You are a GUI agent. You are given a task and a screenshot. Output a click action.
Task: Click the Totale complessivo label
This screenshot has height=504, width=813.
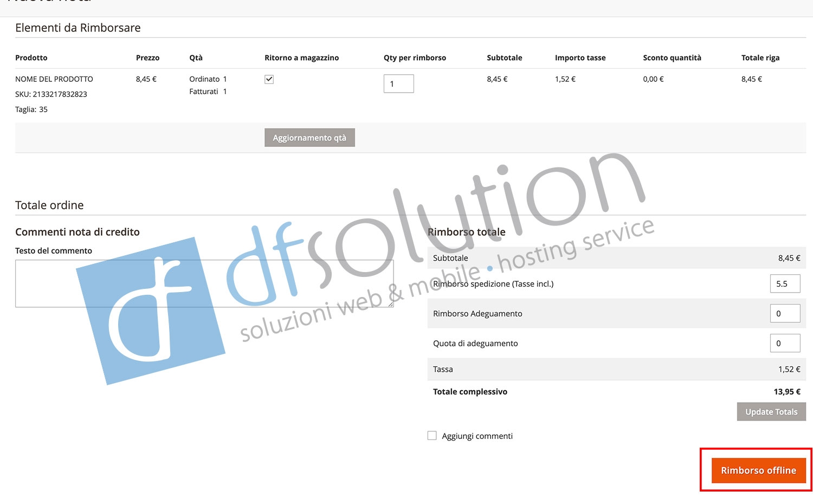coord(470,392)
